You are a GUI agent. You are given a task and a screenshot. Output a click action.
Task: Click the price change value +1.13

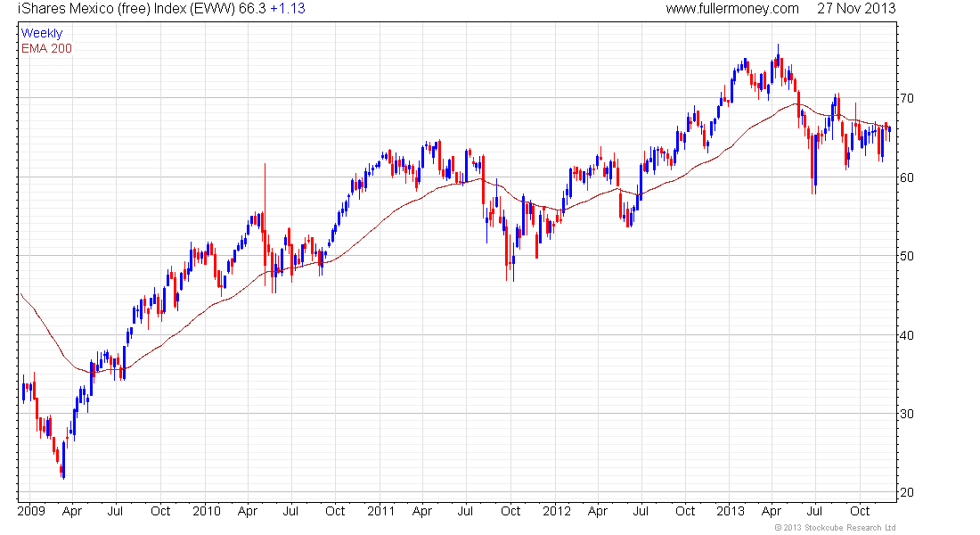[x=288, y=9]
